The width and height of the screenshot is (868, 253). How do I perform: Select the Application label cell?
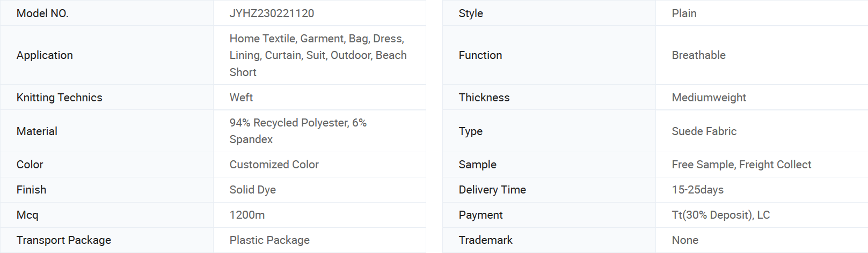107,55
